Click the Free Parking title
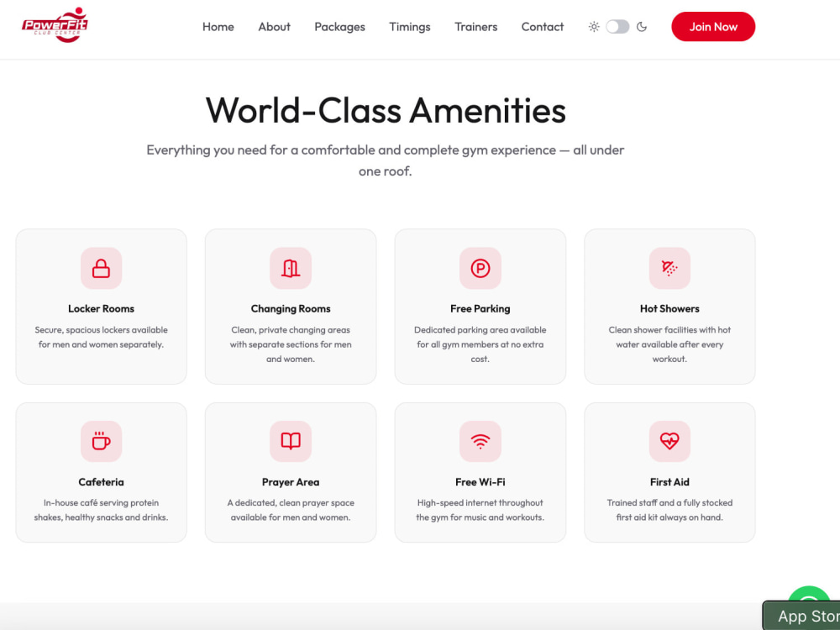 (x=480, y=308)
